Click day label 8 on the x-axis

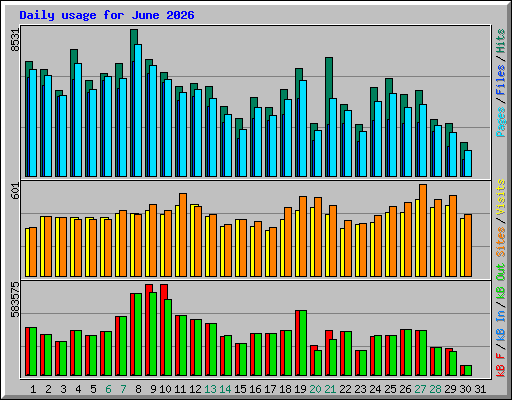(138, 389)
